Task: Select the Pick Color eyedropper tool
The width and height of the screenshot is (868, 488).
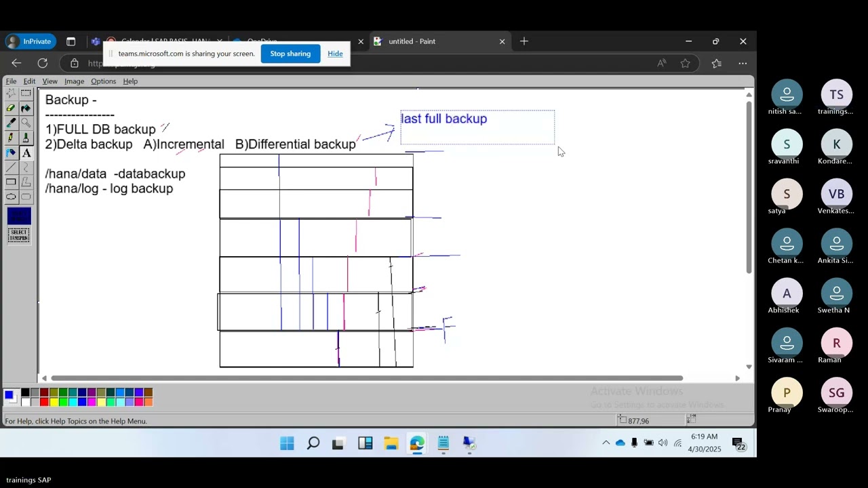Action: coord(11,123)
